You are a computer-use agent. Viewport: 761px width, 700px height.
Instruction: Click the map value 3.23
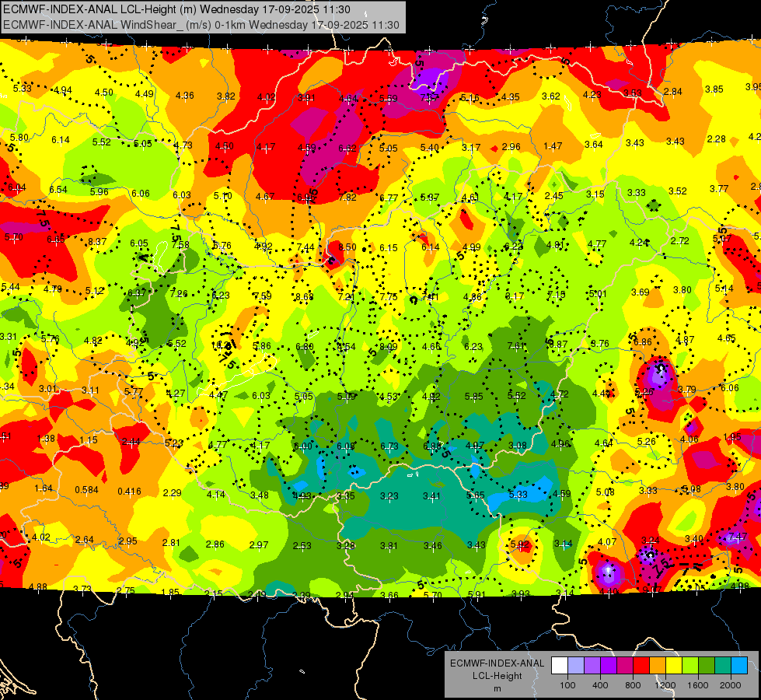(389, 496)
